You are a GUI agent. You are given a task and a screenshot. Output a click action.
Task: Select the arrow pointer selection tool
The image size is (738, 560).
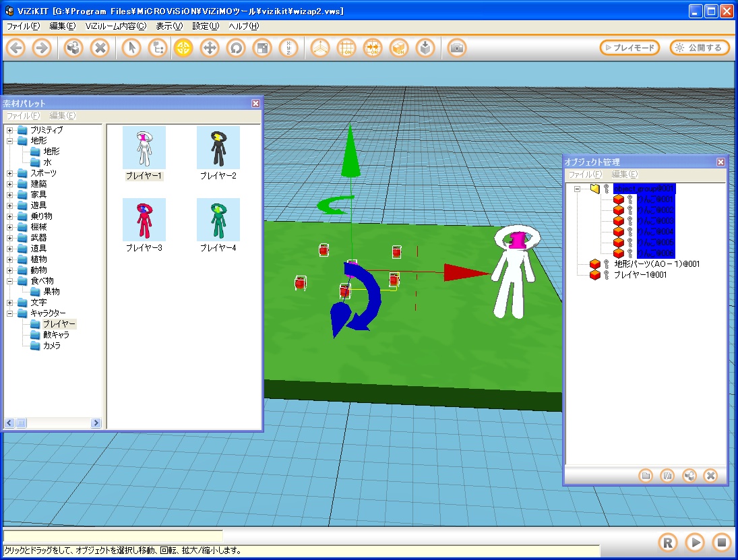[132, 48]
